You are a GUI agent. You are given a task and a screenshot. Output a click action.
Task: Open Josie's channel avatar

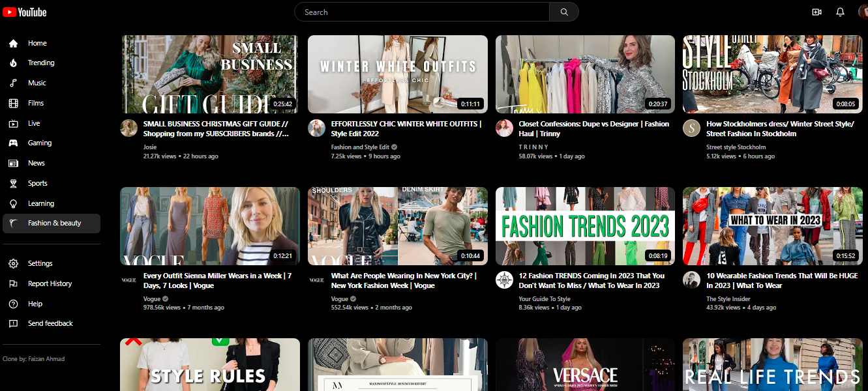129,128
